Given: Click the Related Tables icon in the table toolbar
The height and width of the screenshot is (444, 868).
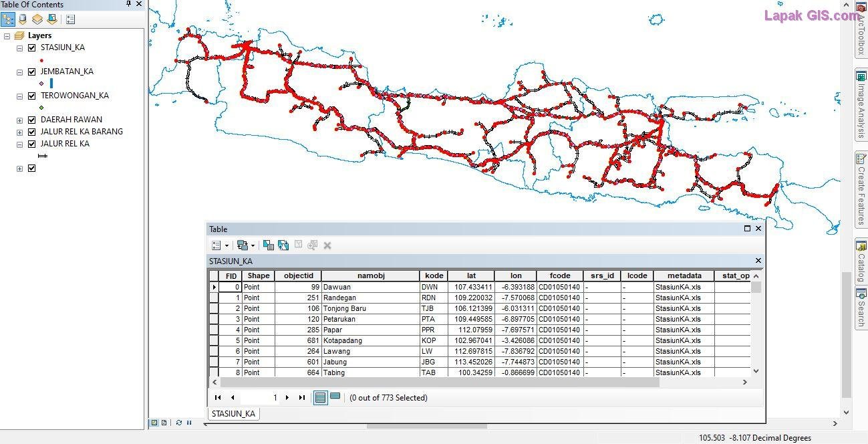Looking at the screenshot, I should 243,245.
